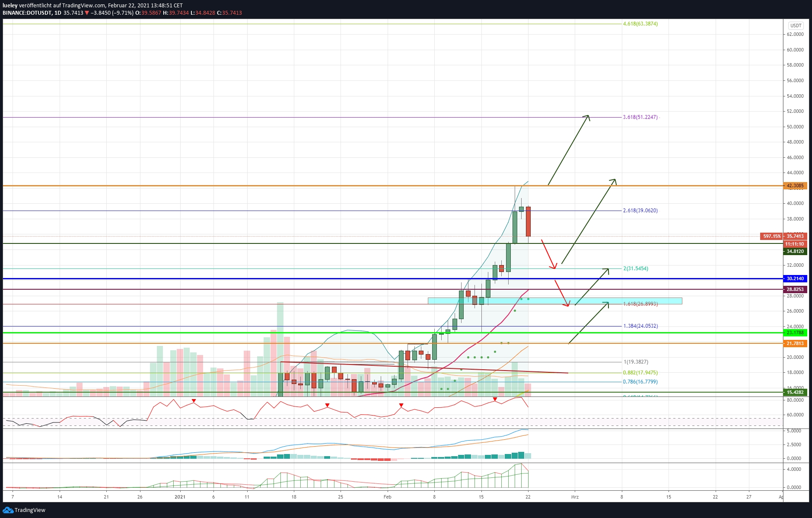Click the 0.786(16.7799) Fibonacci label
The width and height of the screenshot is (812, 518).
pos(640,382)
